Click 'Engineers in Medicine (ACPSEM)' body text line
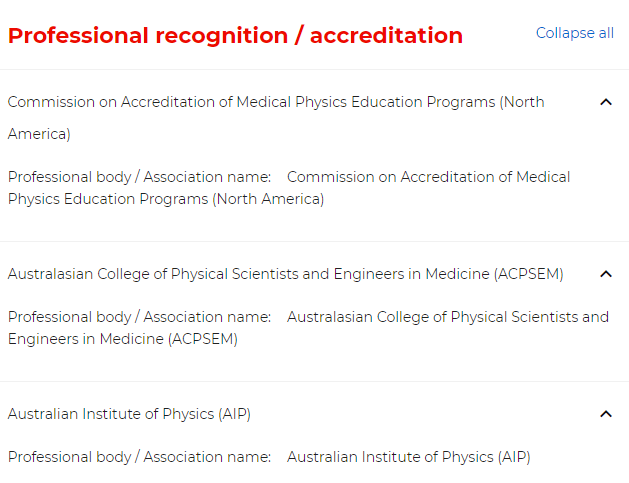Image resolution: width=629 pixels, height=483 pixels. tap(122, 339)
